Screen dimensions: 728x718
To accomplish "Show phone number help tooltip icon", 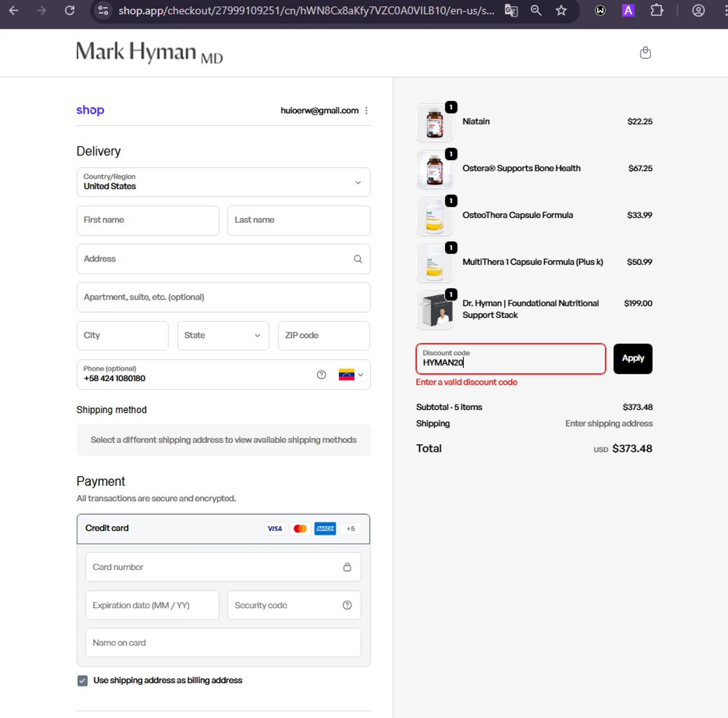I will (x=321, y=375).
